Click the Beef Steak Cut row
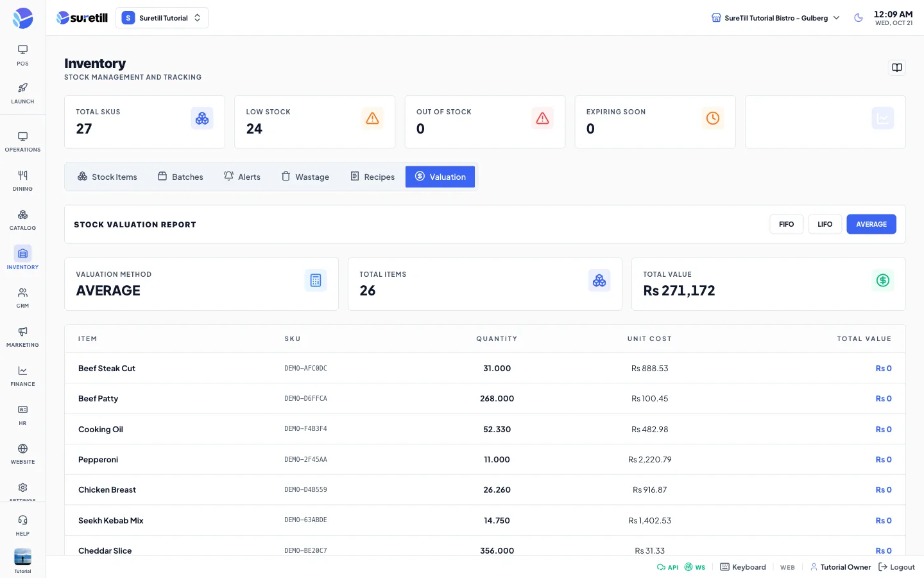 coord(485,368)
